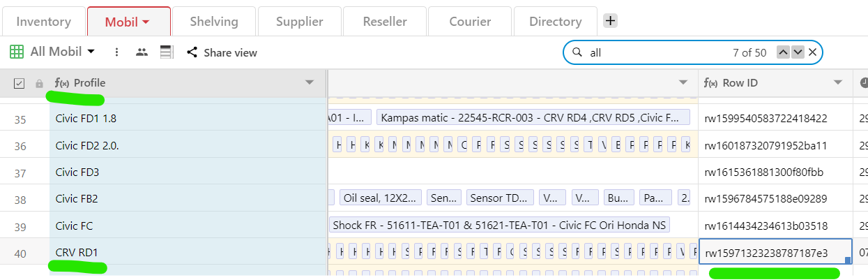The image size is (868, 280).
Task: Open the Oil seal, 12X2... linked record
Action: [381, 198]
